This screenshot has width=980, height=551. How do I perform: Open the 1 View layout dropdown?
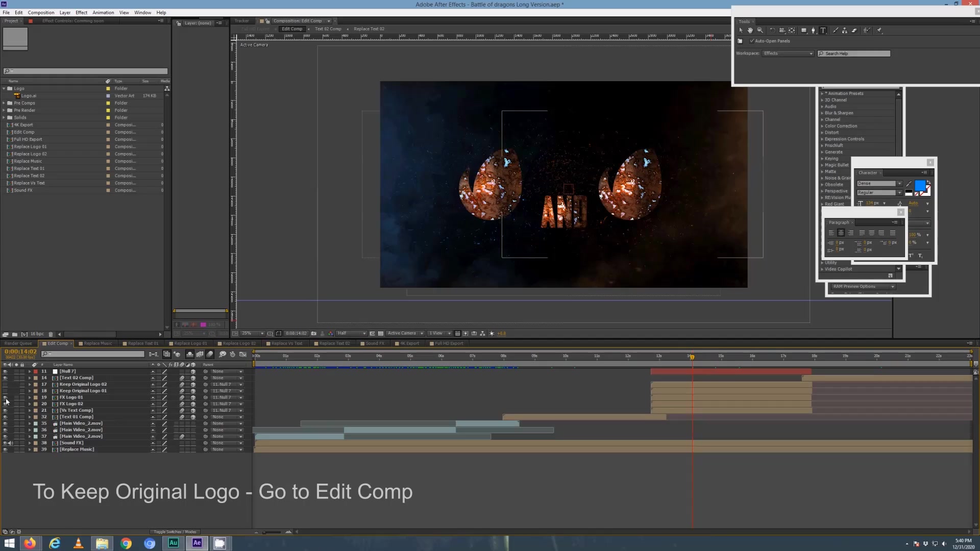[440, 334]
